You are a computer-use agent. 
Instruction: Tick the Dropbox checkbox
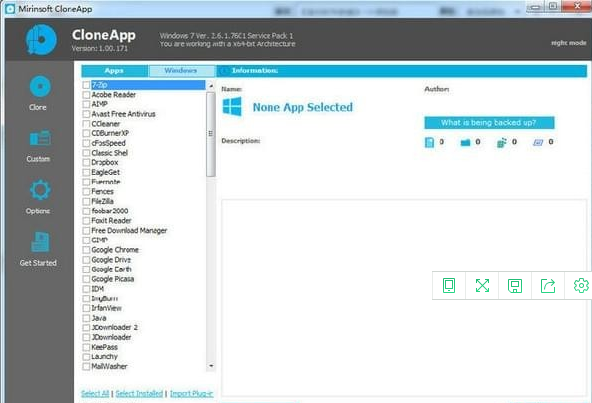coord(86,162)
